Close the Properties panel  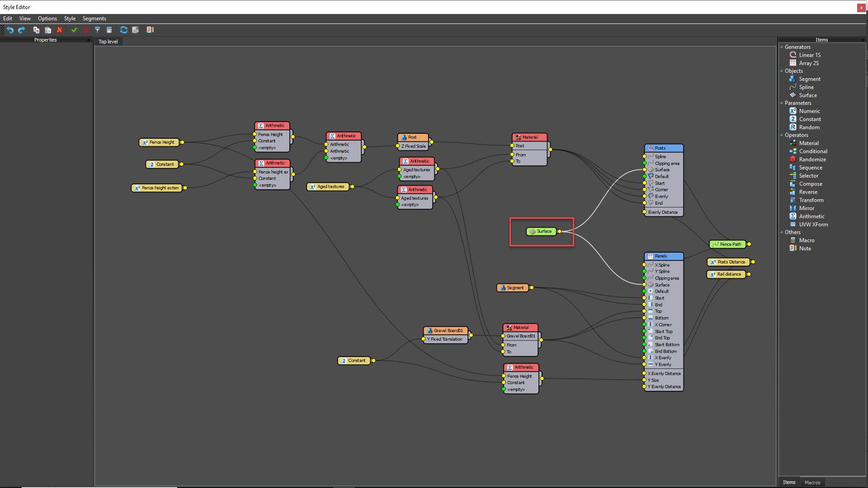tap(89, 40)
